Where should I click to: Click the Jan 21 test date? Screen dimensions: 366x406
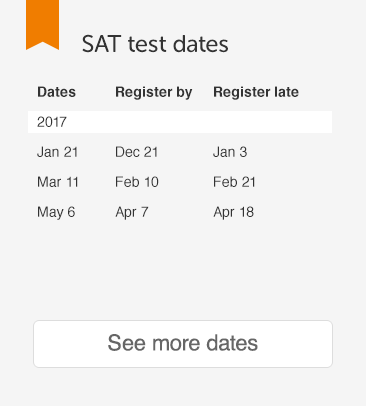point(57,152)
